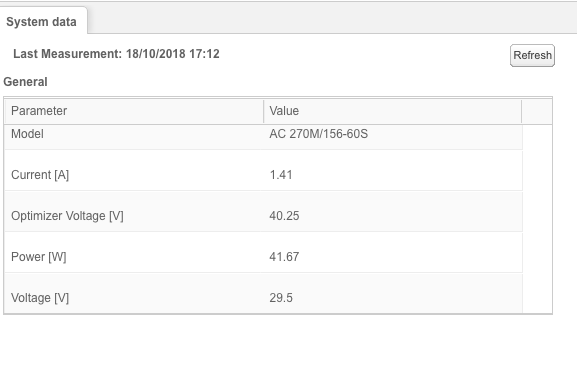Click the General section heading
577x380 pixels.
point(25,82)
